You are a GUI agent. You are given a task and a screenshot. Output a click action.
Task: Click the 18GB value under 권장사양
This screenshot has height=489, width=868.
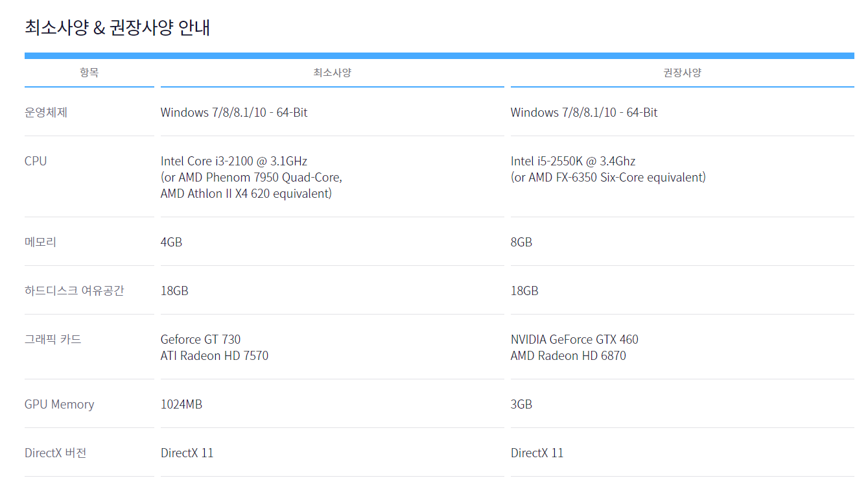(524, 291)
